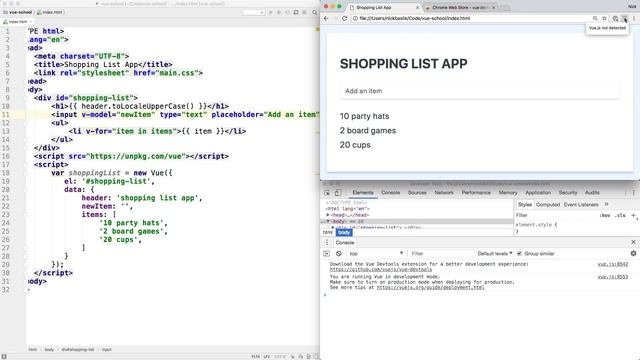The image size is (640, 360).
Task: Open the Audits tab in DevTools
Action: [x=592, y=193]
